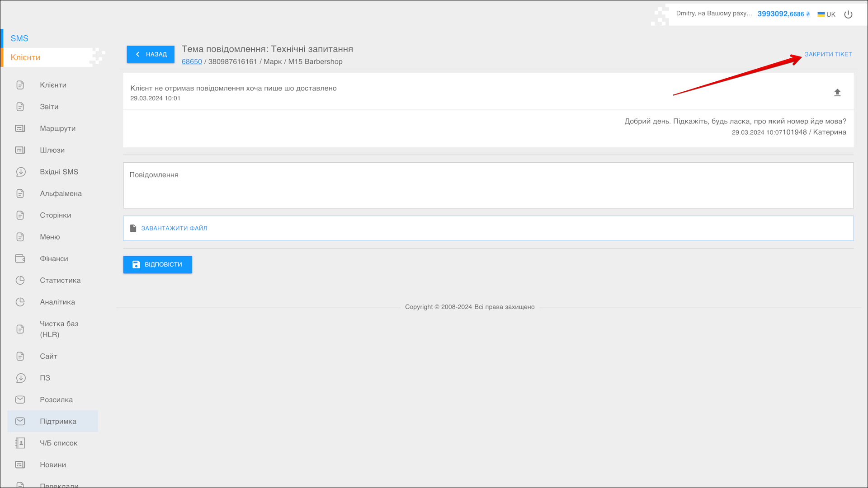Click the Вхідні SMS download icon
The height and width of the screenshot is (488, 868).
click(x=20, y=172)
